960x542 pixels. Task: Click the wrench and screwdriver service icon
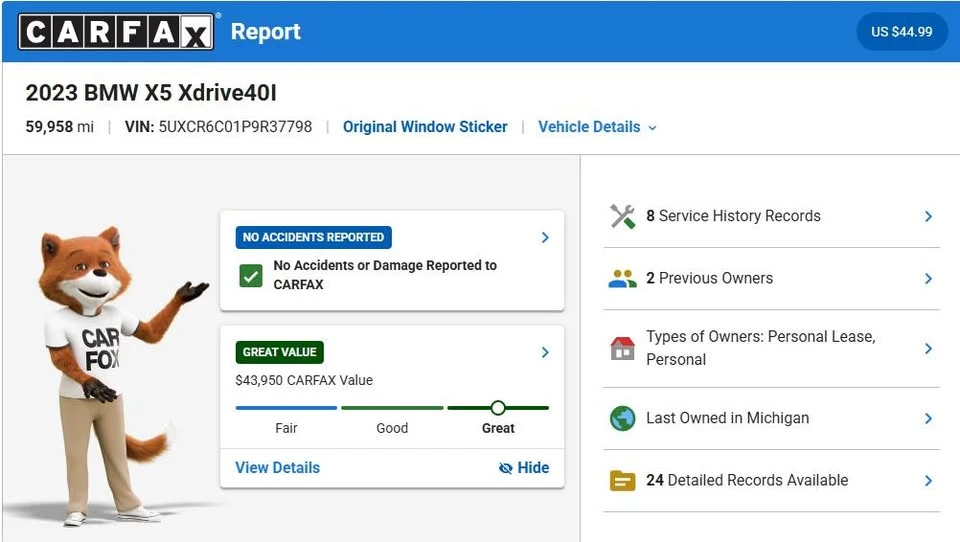click(623, 216)
